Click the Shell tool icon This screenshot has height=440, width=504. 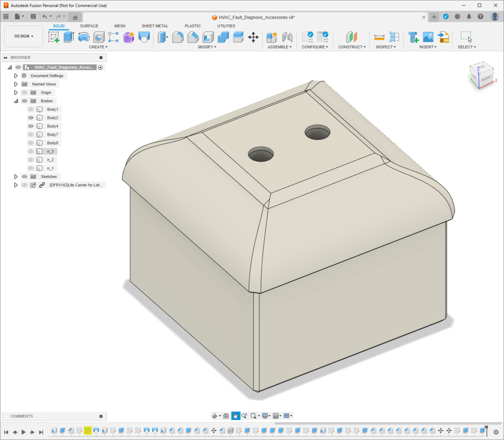[208, 37]
